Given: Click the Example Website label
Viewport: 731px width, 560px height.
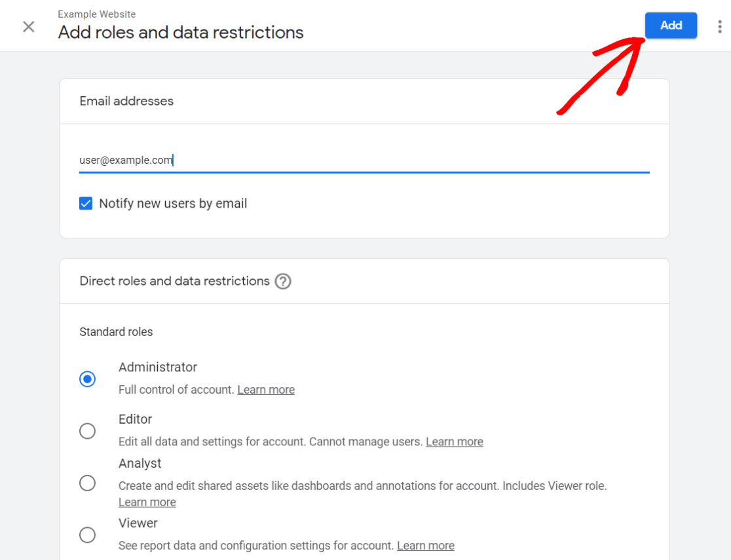Looking at the screenshot, I should (x=96, y=14).
